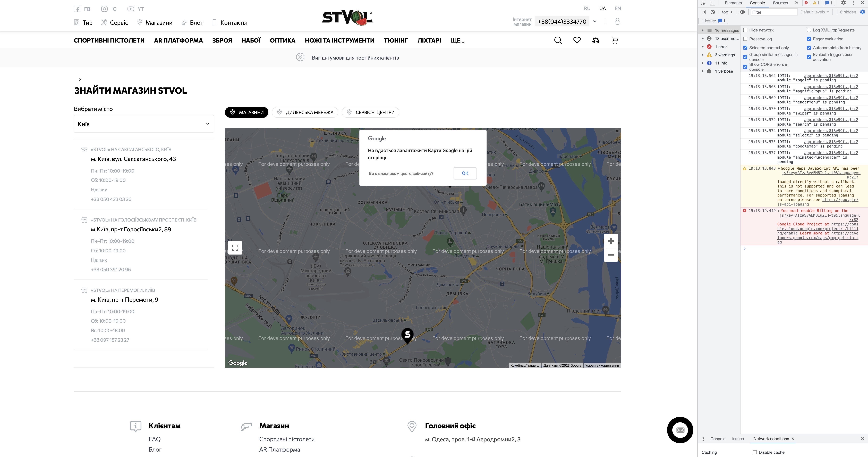Open the Київ city selection dropdown
Screen dimensions: 868x457
143,124
